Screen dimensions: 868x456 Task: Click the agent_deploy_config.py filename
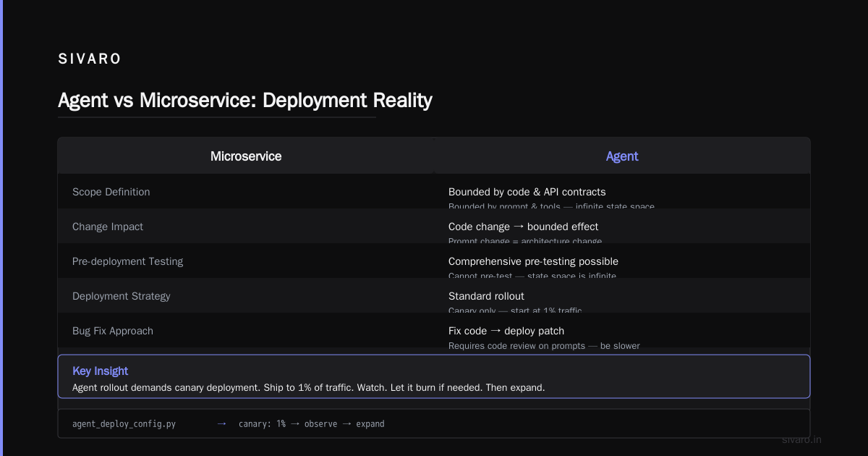tap(124, 423)
